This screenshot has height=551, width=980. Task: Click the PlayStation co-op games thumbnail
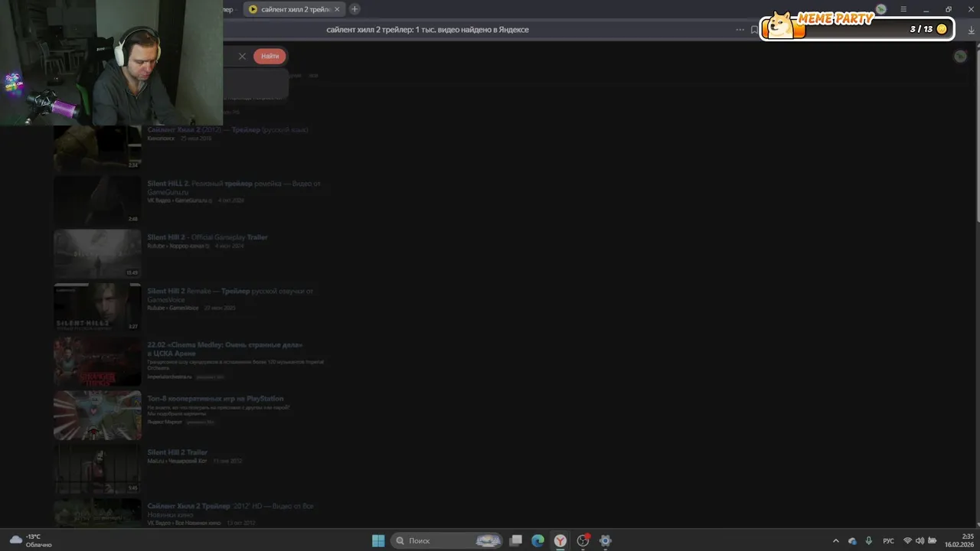click(97, 416)
